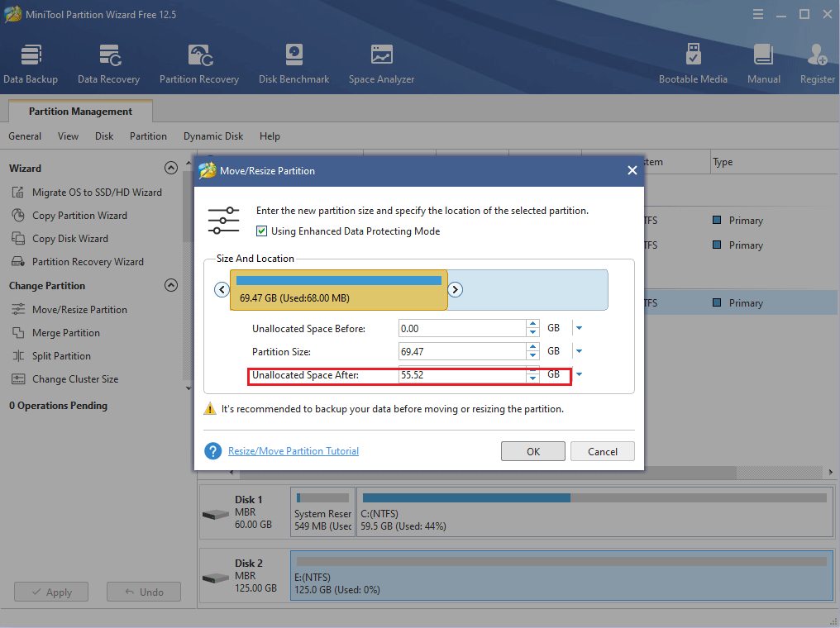
Task: Open the Help menu
Action: [270, 136]
